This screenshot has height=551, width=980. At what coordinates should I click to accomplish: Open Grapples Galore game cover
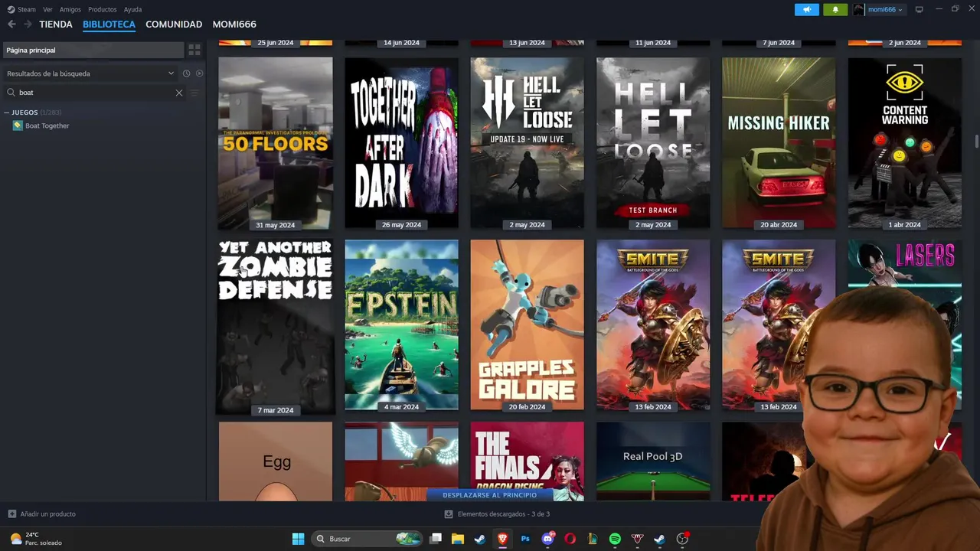527,325
